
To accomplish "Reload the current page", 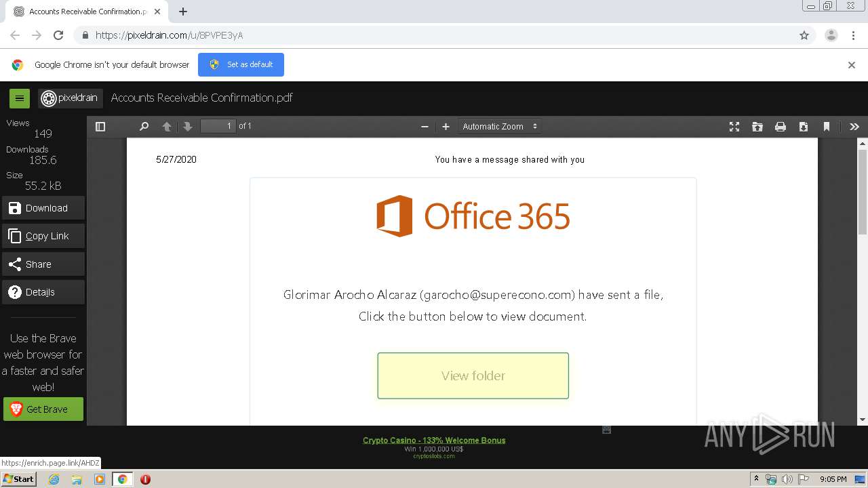I will [58, 35].
